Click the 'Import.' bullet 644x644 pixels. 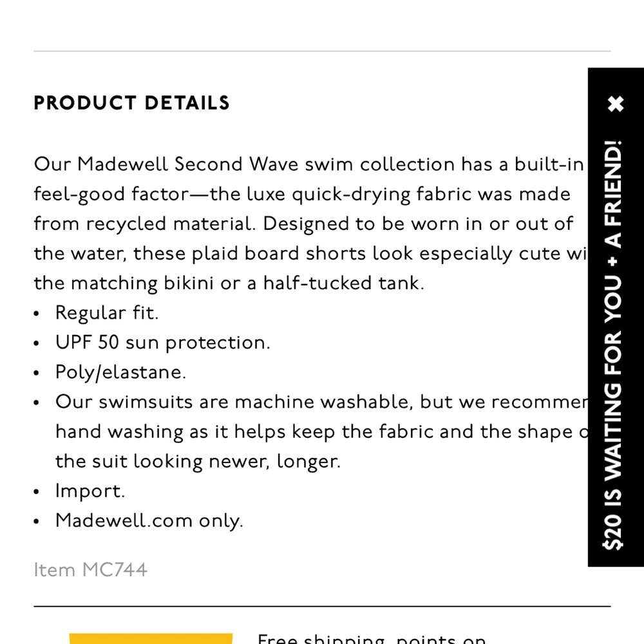[90, 491]
